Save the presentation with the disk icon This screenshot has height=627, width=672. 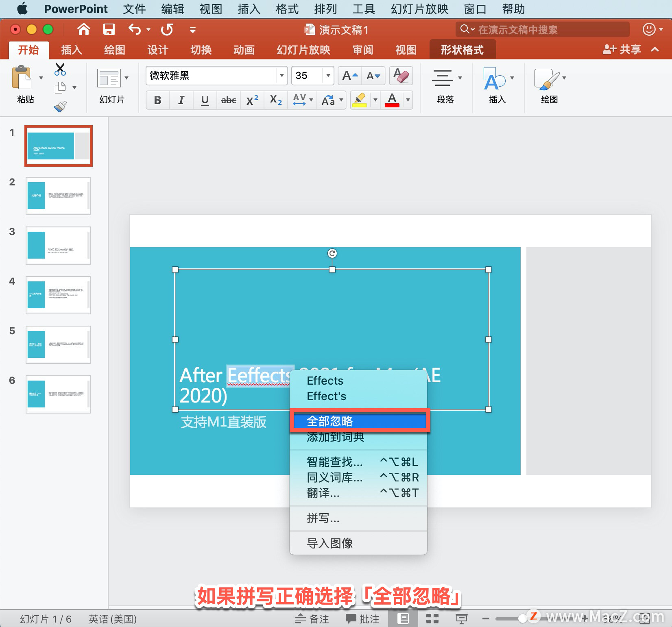(109, 29)
